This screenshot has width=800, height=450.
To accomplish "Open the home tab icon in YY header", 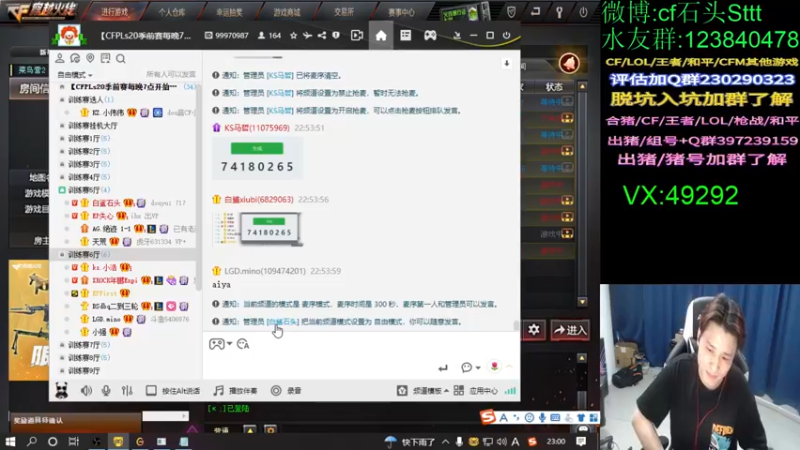I will click(381, 35).
